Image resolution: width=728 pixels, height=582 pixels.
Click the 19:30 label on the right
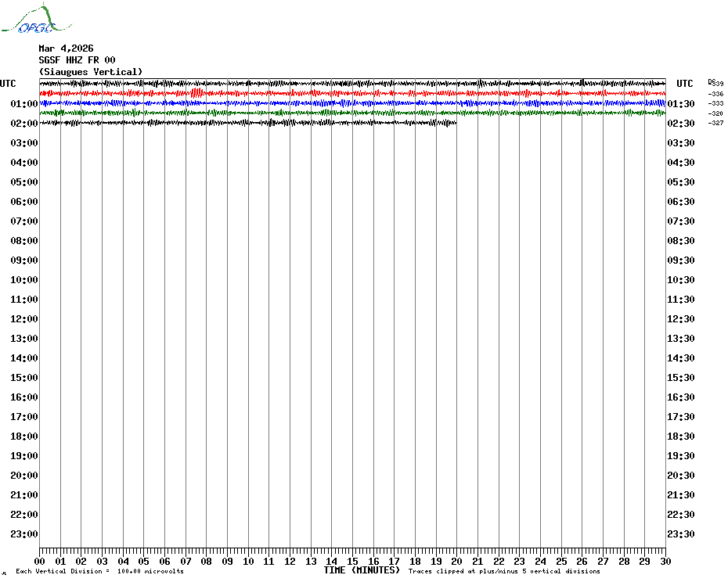click(x=681, y=456)
